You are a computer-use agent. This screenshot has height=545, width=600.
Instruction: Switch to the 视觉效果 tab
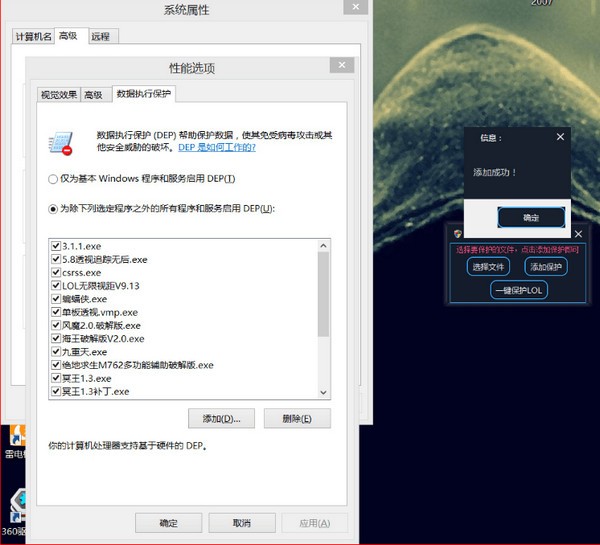point(58,95)
